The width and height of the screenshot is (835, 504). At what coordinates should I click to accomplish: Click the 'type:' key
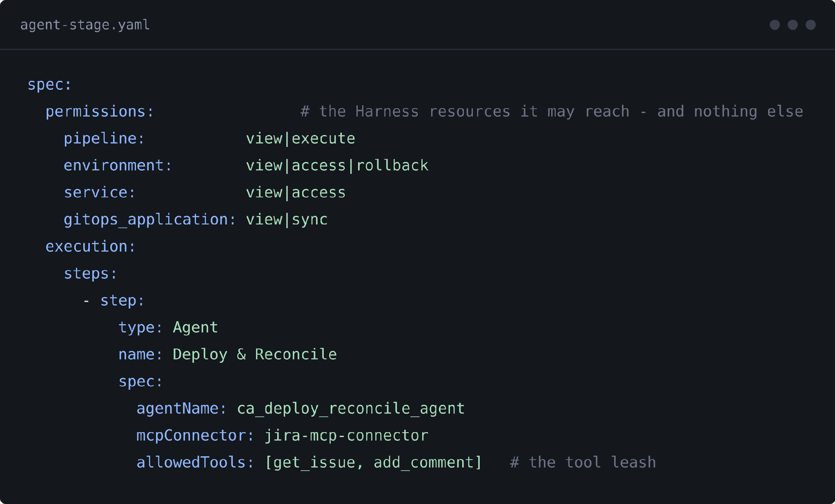(x=140, y=327)
